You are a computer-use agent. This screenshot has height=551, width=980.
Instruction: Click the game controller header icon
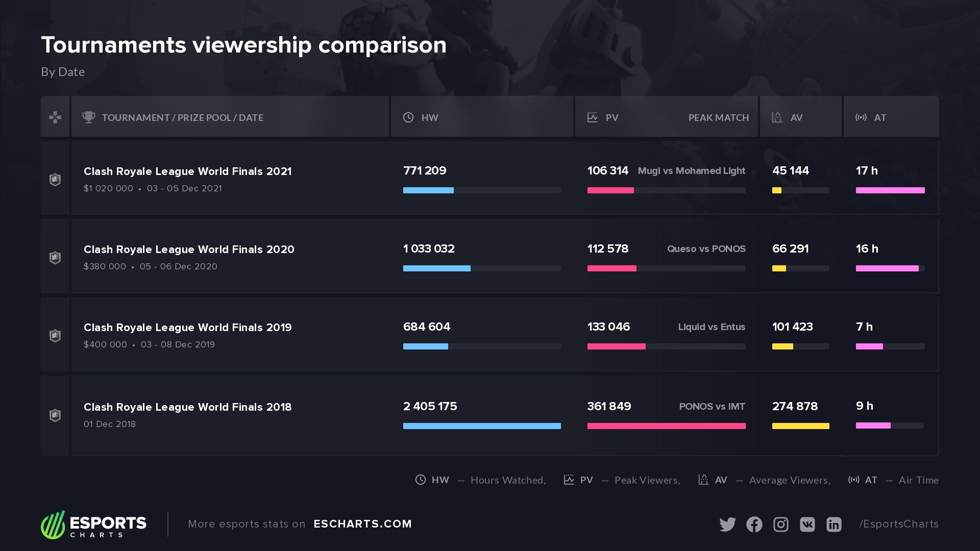tap(55, 117)
